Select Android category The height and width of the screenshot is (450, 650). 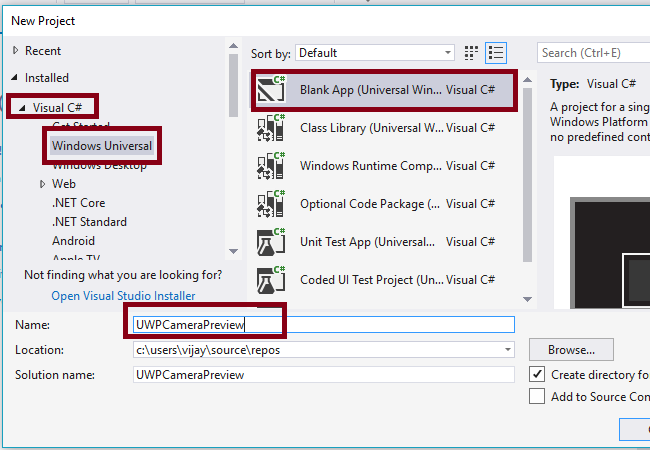click(x=73, y=241)
